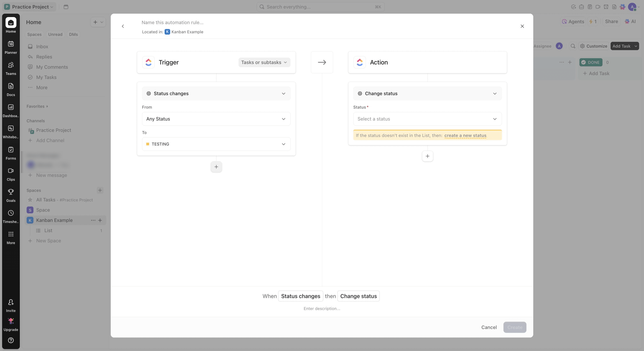Add item to Kanban Example with plus
Image resolution: width=644 pixels, height=351 pixels.
[100, 220]
